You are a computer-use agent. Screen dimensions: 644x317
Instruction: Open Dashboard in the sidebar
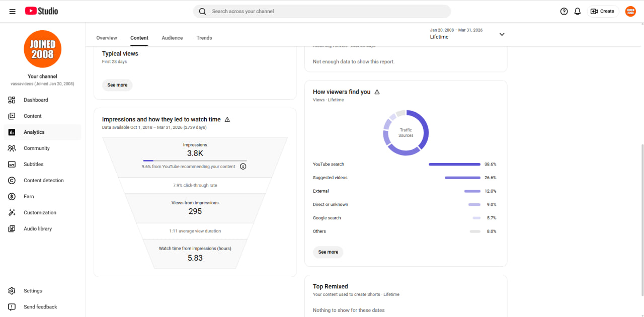point(36,100)
